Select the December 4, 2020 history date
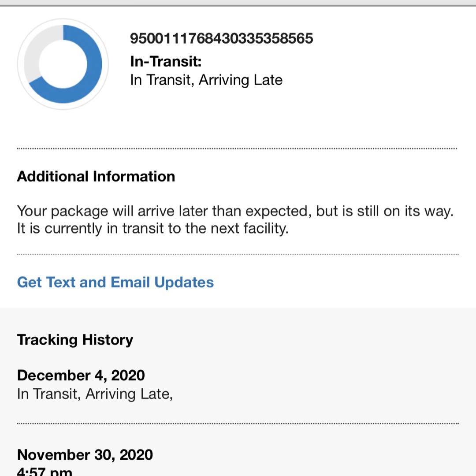The width and height of the screenshot is (476, 476). [81, 375]
